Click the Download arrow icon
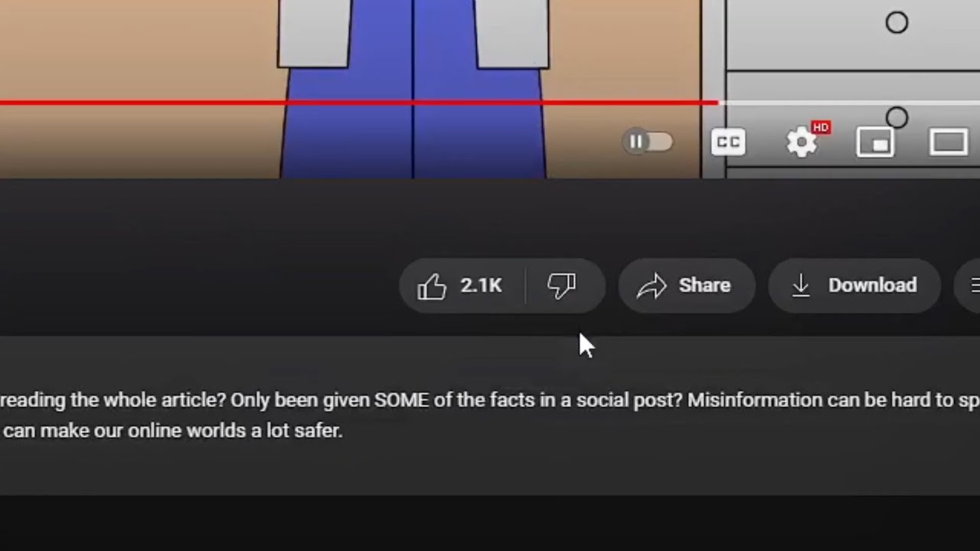The height and width of the screenshot is (551, 980). coord(801,285)
